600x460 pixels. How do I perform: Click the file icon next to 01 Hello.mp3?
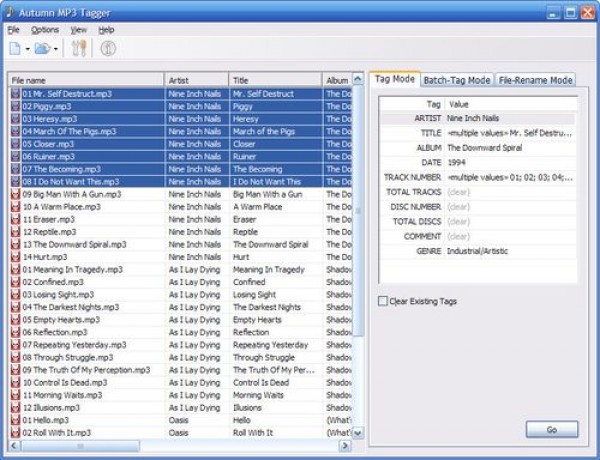[x=15, y=420]
